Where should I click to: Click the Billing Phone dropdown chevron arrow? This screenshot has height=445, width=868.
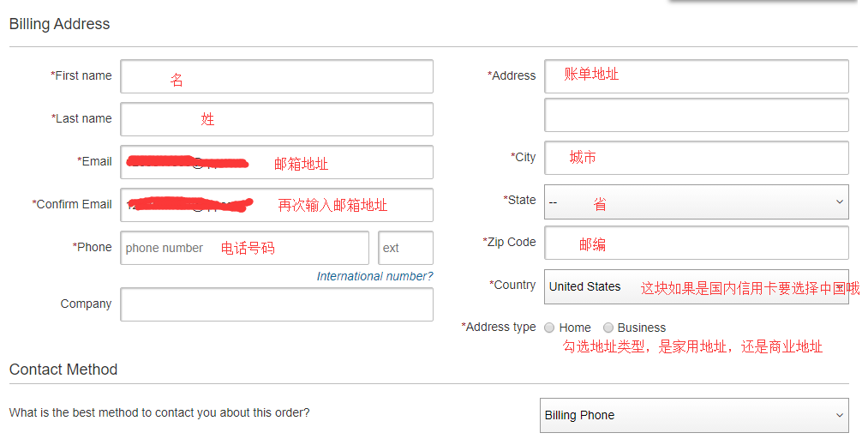tap(839, 415)
